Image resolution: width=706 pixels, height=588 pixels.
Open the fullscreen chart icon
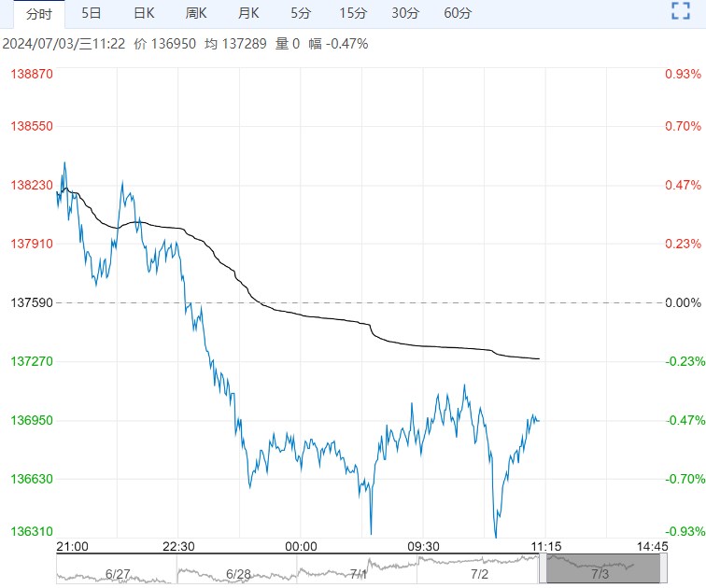[x=681, y=11]
